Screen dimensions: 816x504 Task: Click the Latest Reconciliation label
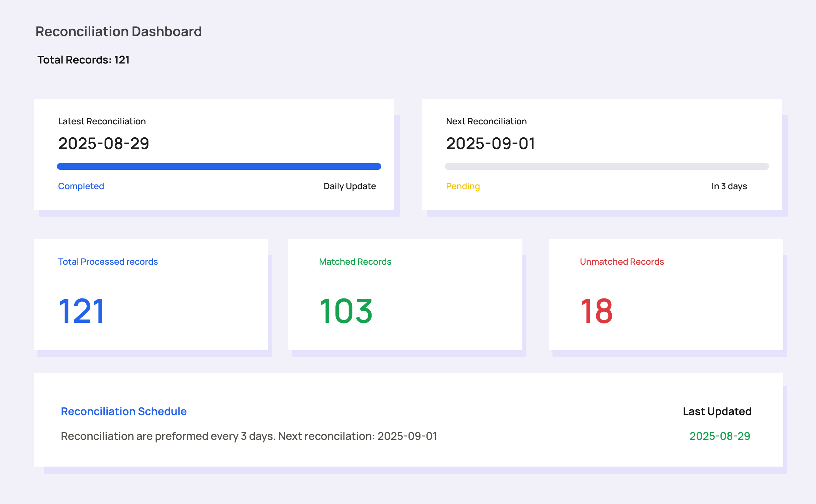102,121
